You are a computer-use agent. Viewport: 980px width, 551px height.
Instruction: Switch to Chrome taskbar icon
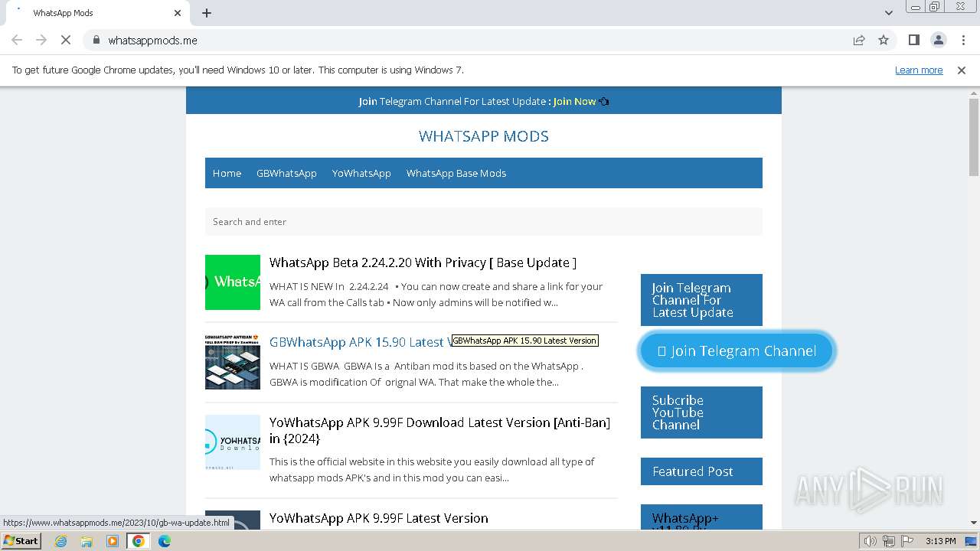(139, 541)
